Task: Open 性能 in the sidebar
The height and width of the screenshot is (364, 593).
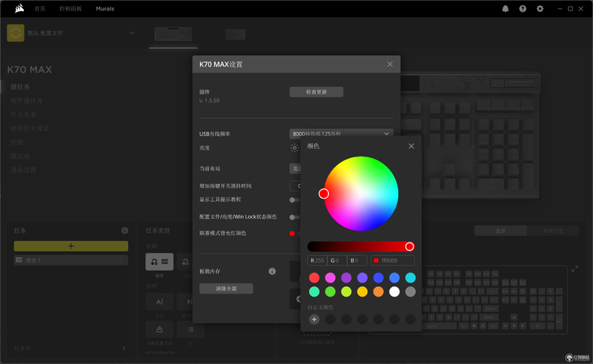Action: point(17,142)
